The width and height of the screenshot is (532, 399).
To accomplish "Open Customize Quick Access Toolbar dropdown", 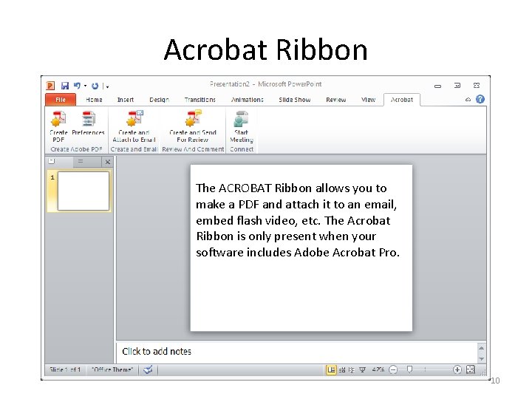I will tap(107, 86).
